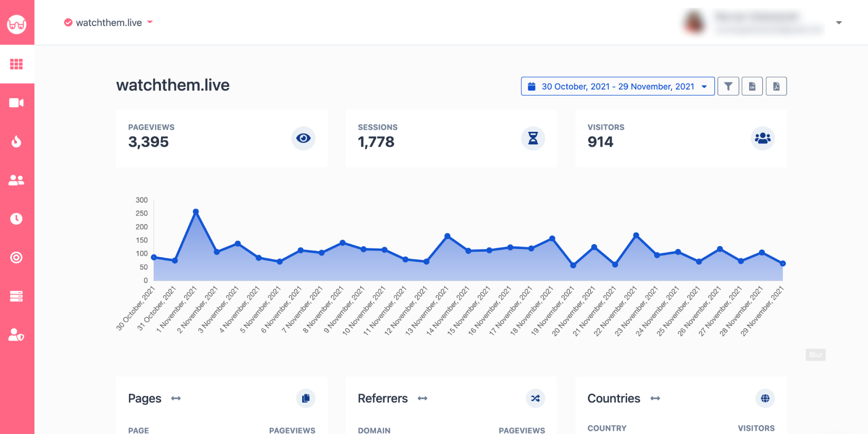Click the copy icon in the Pages panel
This screenshot has height=434, width=868.
(x=306, y=398)
